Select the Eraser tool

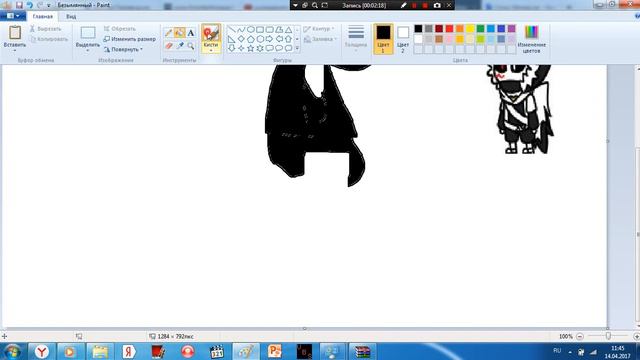pos(169,46)
